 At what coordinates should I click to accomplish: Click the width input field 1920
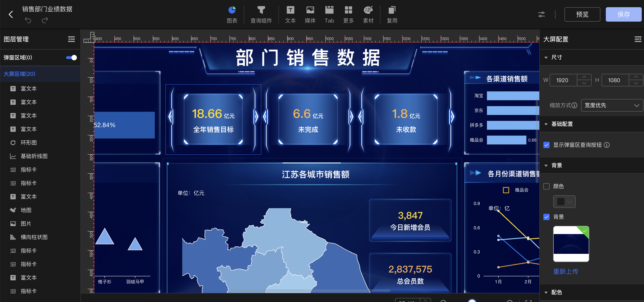tap(564, 80)
